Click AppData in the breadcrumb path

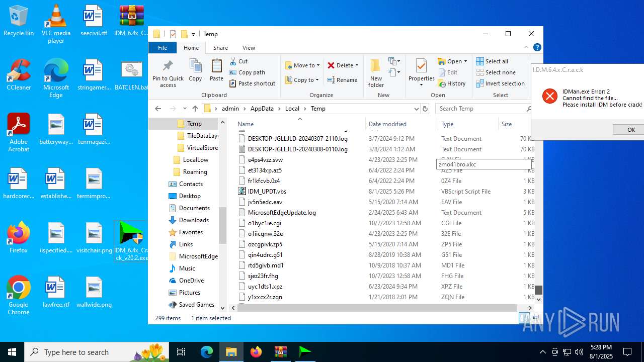[262, 109]
